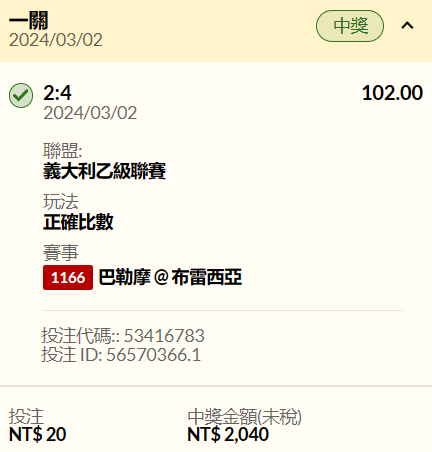Viewport: 432px width, 452px height.
Task: Open the 巴勒摩 @ 布雷西亞 match
Action: point(170,277)
